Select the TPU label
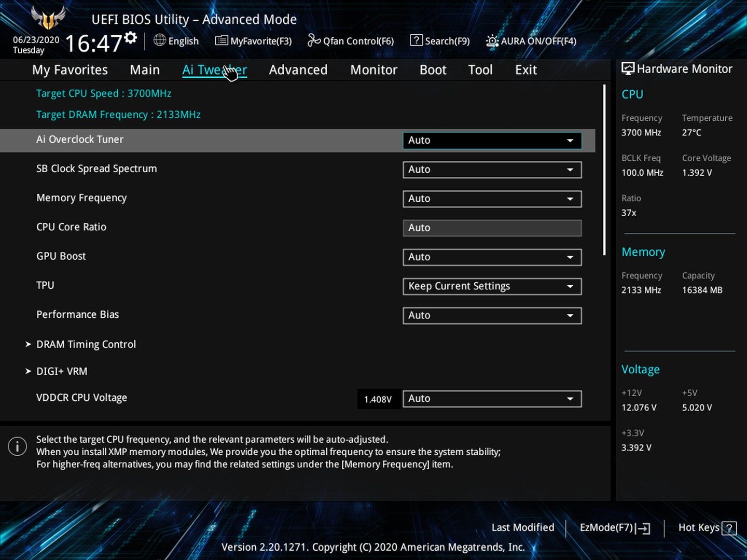 (x=45, y=285)
